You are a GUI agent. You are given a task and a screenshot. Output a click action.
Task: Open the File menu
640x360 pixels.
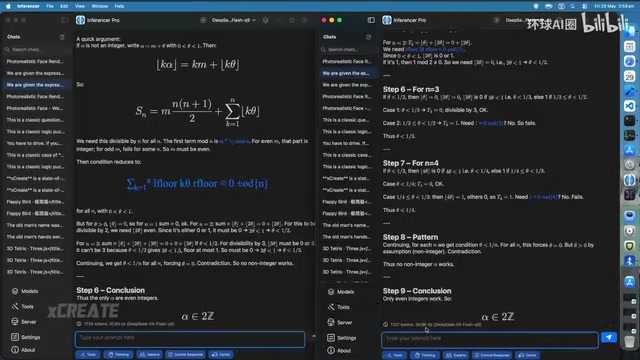[x=50, y=6]
